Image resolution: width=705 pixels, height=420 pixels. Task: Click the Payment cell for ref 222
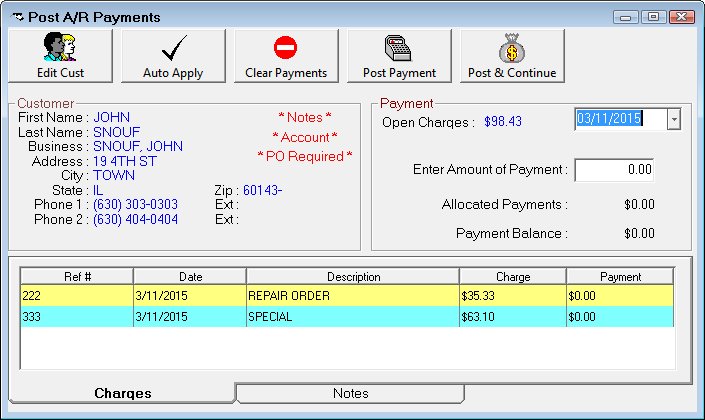pos(619,296)
